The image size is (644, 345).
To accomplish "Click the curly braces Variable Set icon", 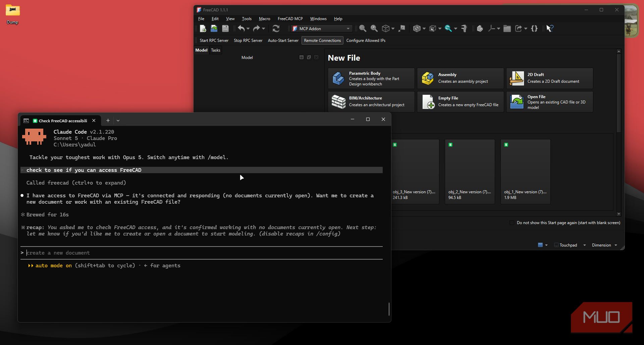I will (534, 28).
